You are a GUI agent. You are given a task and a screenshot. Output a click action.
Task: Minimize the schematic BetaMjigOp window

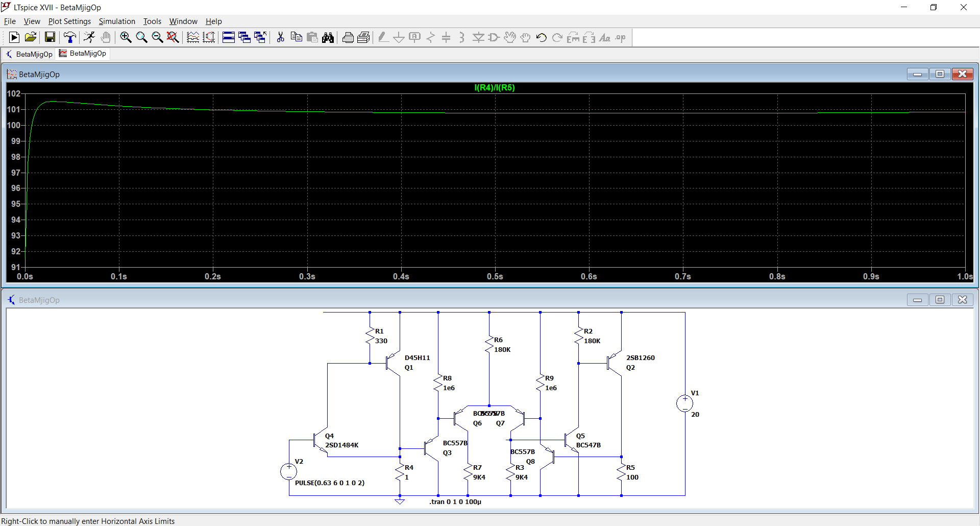tap(917, 300)
